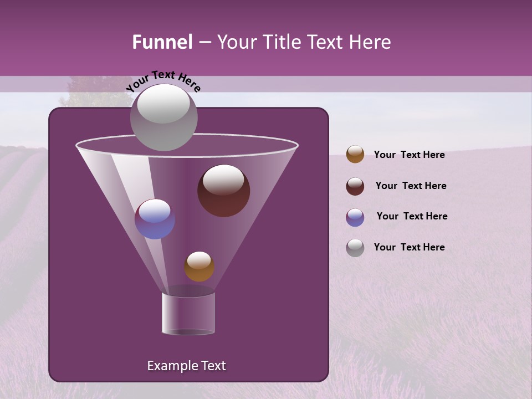532x399 pixels.
Task: Click the third 'Your Text Here' legend label
Action: 412,216
